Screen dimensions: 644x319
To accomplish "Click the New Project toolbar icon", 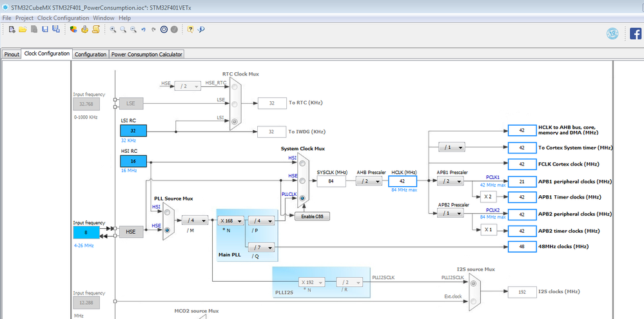I will point(12,30).
